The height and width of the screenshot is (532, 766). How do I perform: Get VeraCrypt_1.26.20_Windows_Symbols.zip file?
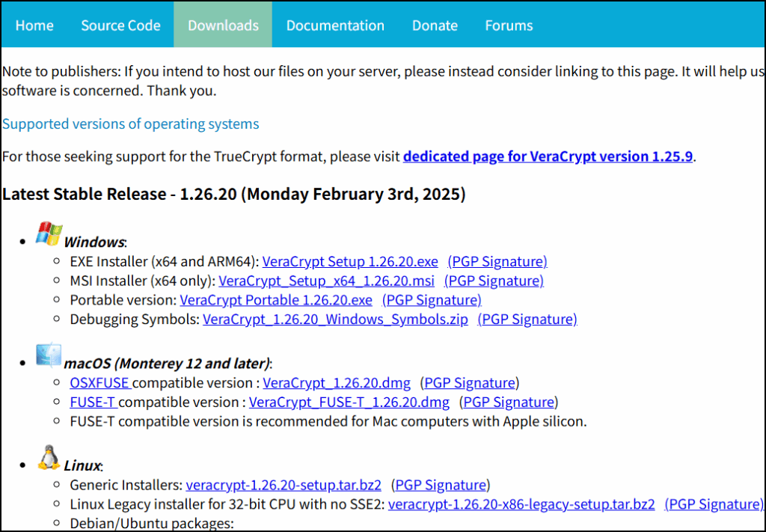pyautogui.click(x=335, y=319)
